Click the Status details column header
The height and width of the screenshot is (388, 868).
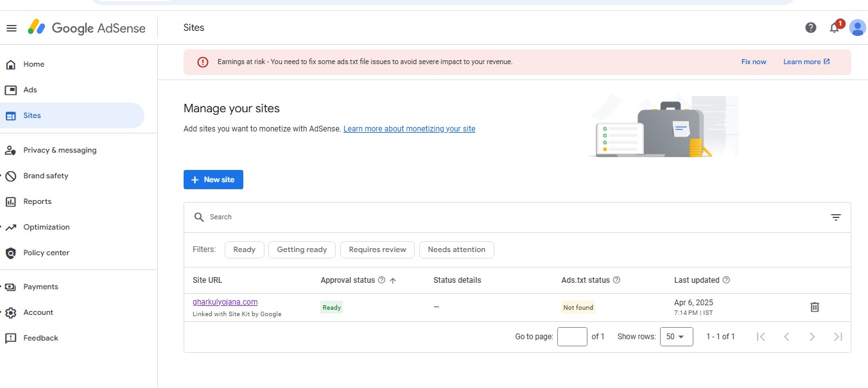click(x=457, y=280)
